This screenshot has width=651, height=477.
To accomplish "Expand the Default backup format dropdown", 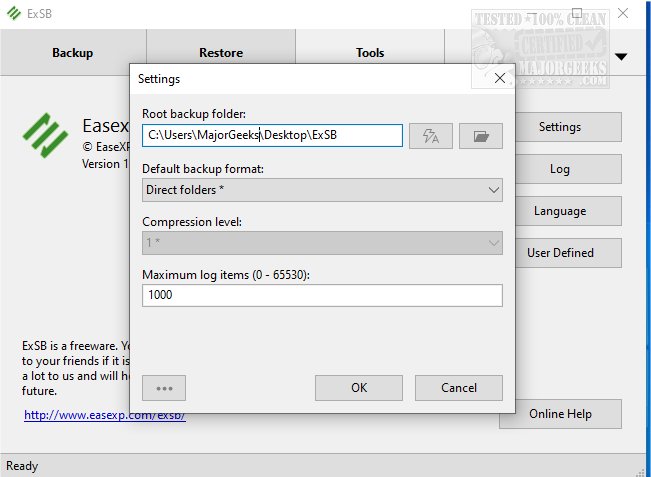I will [x=322, y=190].
